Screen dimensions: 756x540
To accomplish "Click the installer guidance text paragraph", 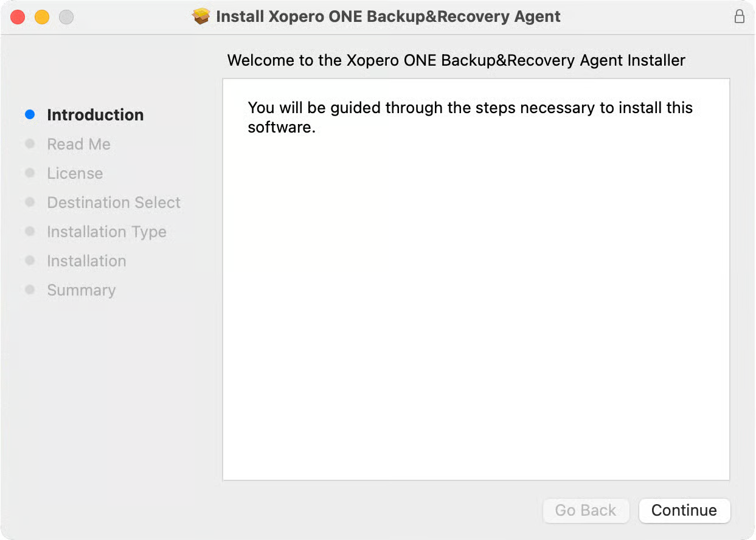I will tap(470, 117).
